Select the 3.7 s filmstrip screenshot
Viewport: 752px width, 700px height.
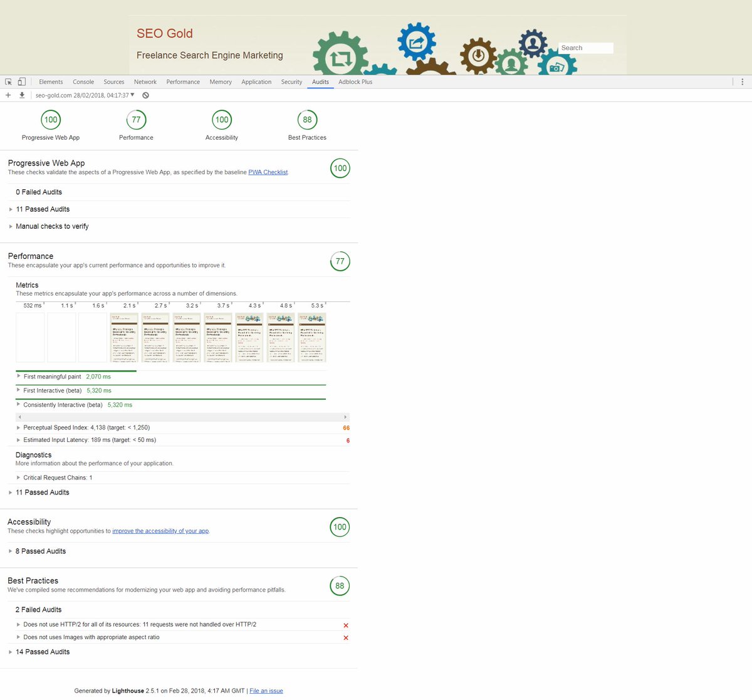pos(218,338)
